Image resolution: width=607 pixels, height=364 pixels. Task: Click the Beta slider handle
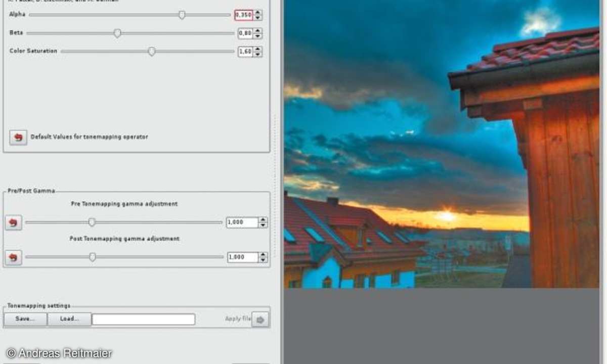(117, 33)
